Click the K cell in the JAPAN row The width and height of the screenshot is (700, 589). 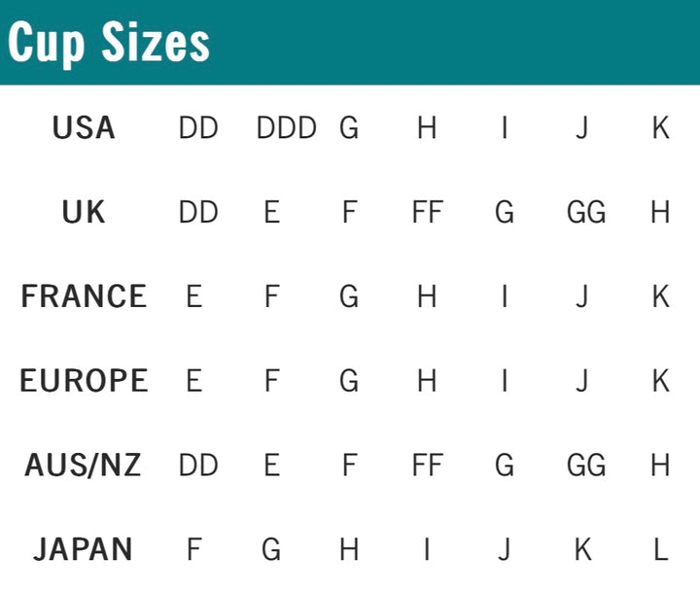[582, 550]
